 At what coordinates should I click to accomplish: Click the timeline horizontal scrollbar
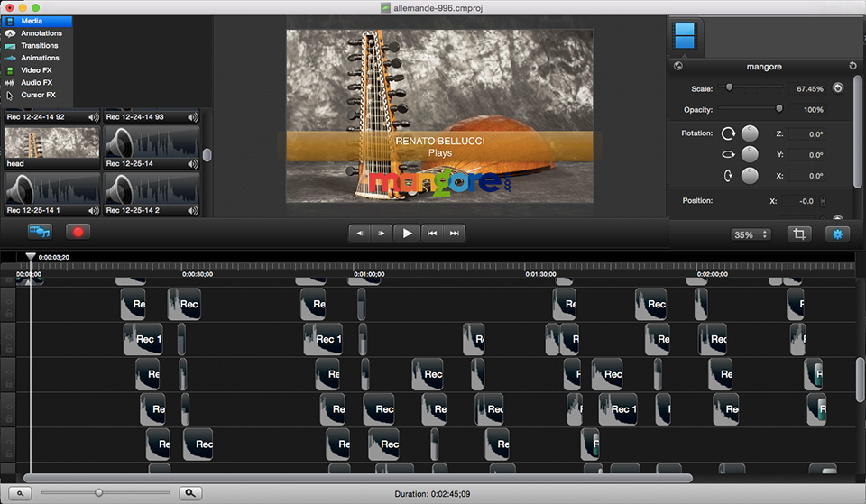pyautogui.click(x=358, y=478)
